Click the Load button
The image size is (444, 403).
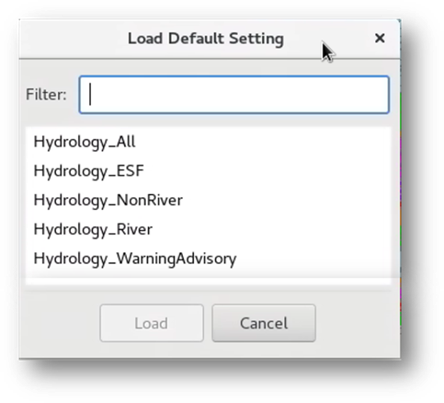pyautogui.click(x=152, y=323)
